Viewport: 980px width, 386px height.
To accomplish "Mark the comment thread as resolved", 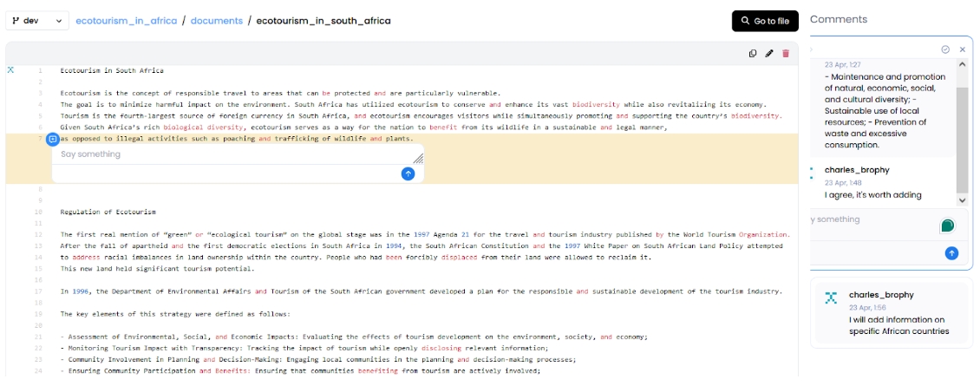I will tap(945, 49).
